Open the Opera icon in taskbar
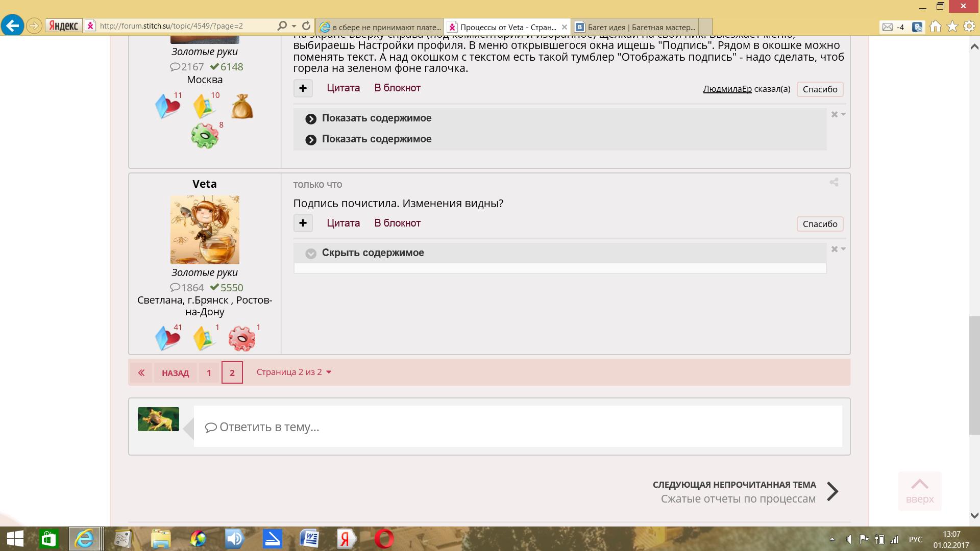This screenshot has height=551, width=980. tap(383, 539)
